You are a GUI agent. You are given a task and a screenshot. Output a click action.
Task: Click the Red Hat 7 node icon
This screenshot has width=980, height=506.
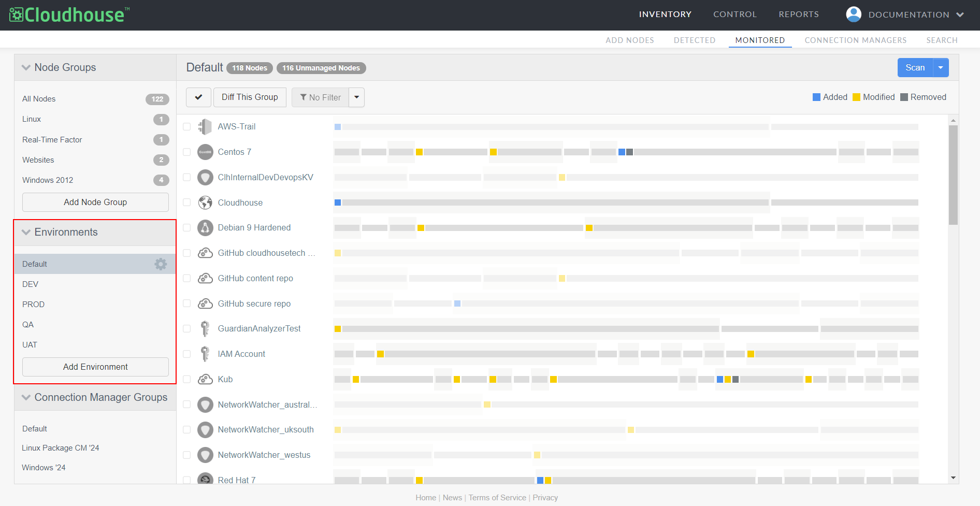[205, 479]
